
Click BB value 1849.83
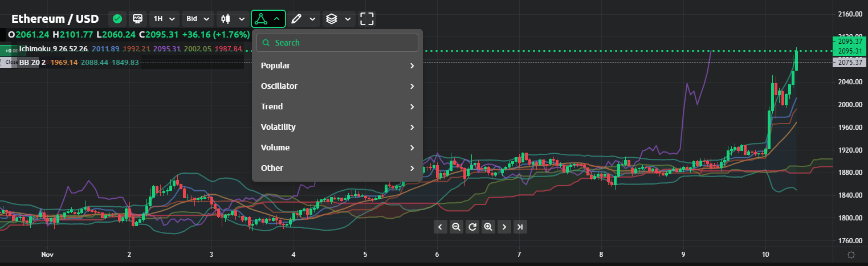tap(125, 62)
